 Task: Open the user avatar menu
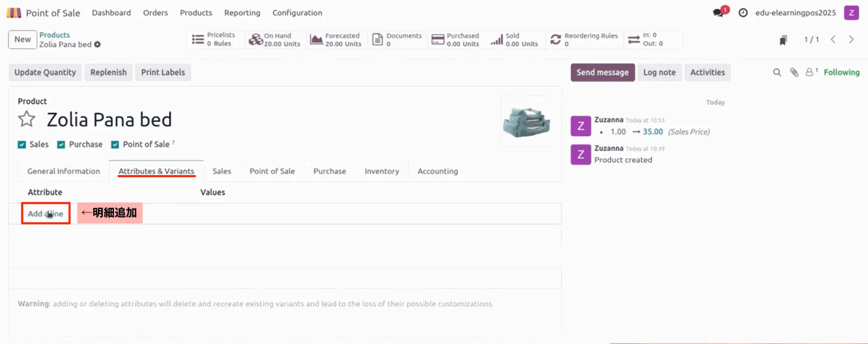(851, 13)
